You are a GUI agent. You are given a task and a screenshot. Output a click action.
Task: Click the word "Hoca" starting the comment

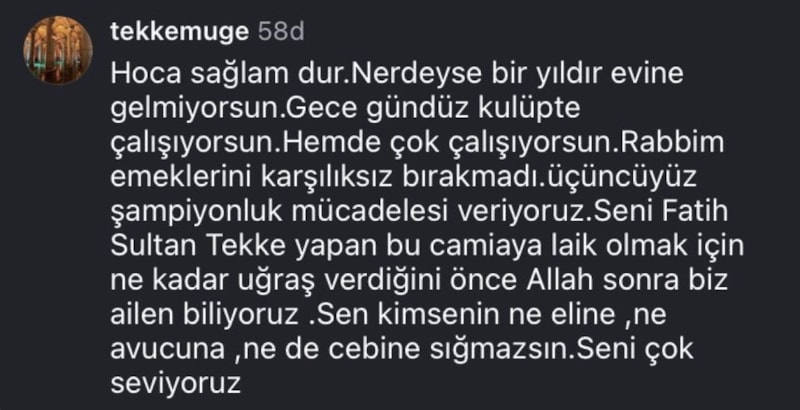[x=141, y=76]
